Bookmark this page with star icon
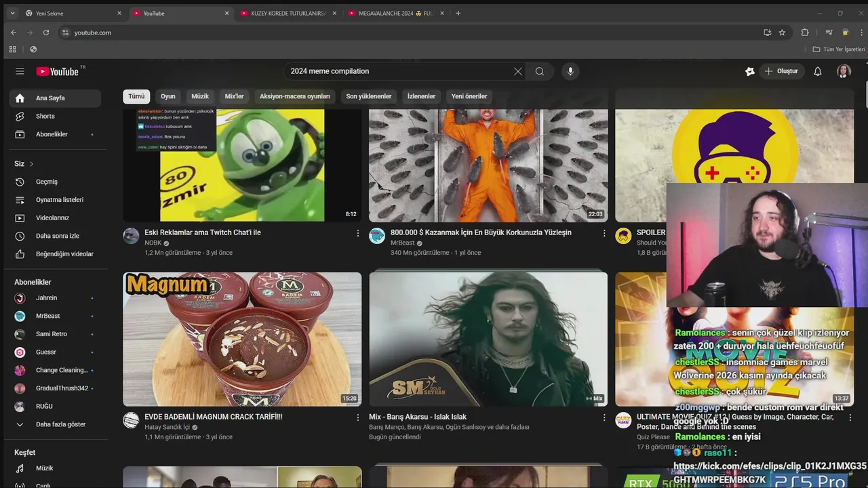Image resolution: width=868 pixels, height=488 pixels. point(782,33)
